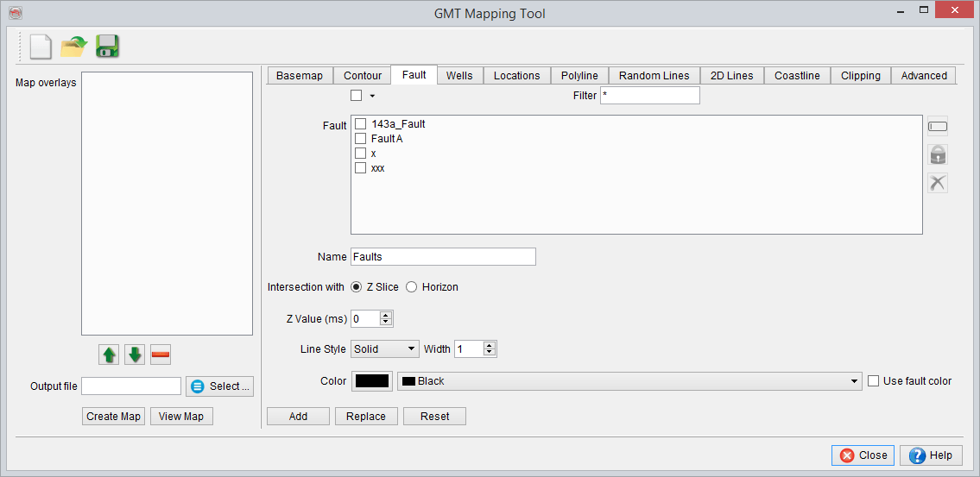980x477 pixels.
Task: Open the select-all checkbox dropdown arrow
Action: [373, 97]
